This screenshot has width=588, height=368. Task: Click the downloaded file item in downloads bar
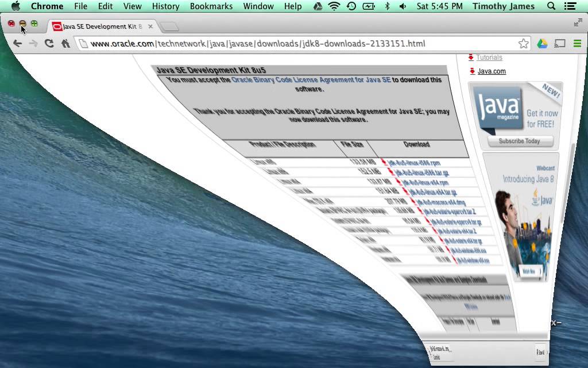(x=440, y=352)
